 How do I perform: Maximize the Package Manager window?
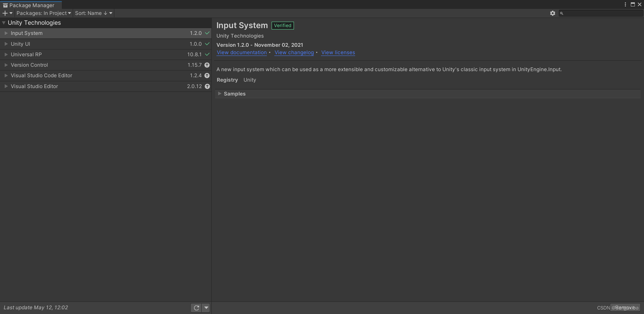pos(633,4)
